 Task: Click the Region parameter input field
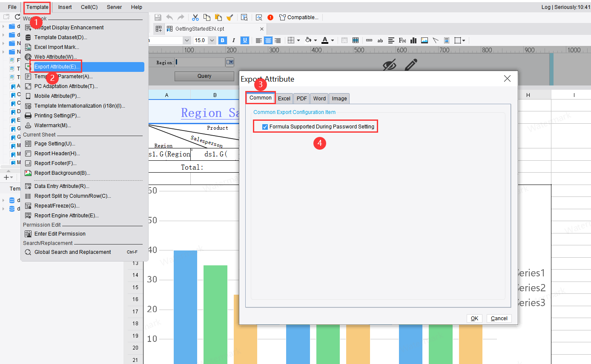pos(200,63)
